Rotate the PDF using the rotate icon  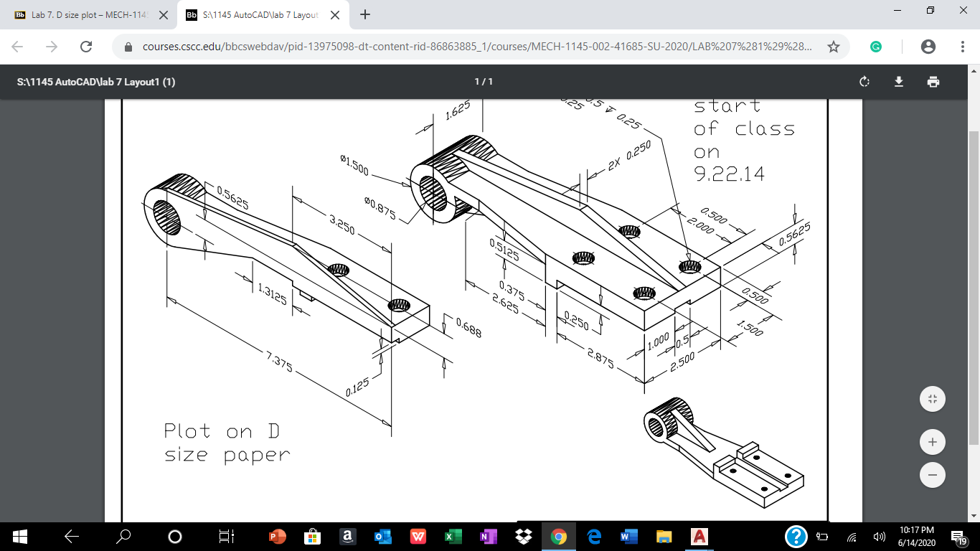coord(864,82)
